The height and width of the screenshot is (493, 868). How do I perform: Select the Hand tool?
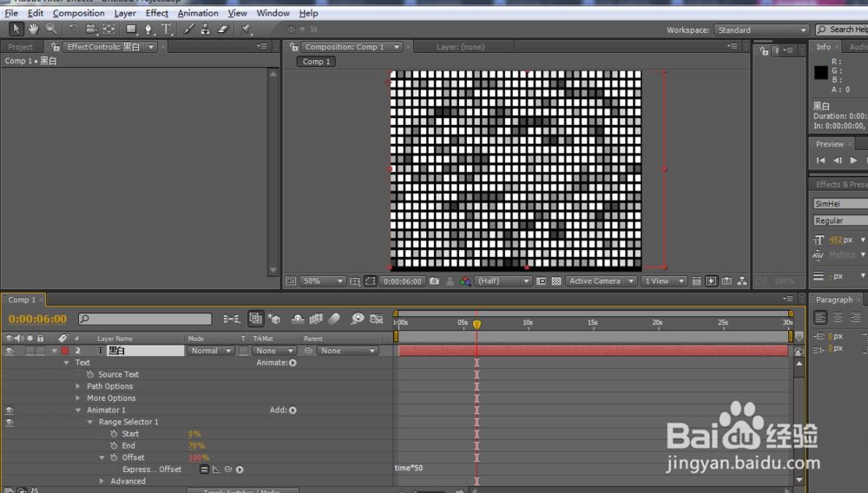34,30
